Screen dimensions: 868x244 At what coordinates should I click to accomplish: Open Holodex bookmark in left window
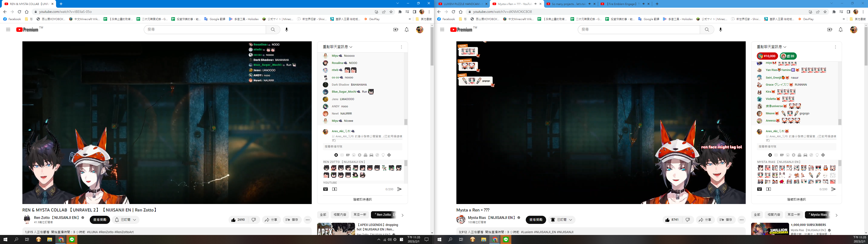click(x=243, y=19)
